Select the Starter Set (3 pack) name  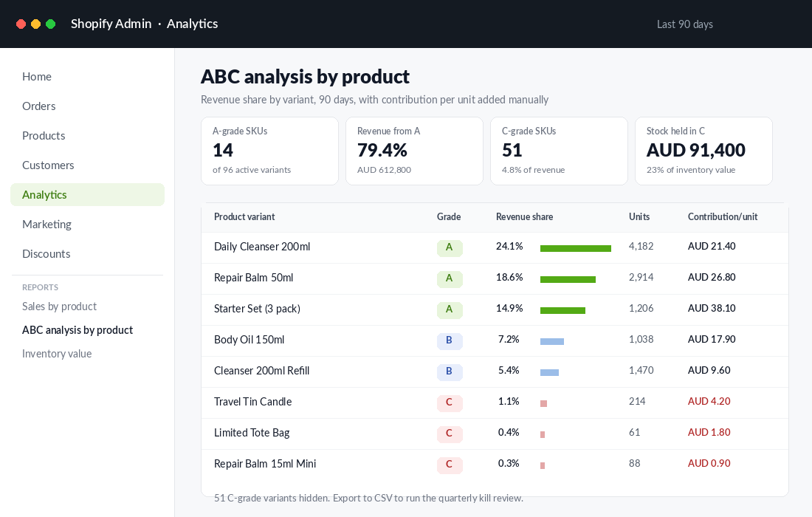[x=258, y=309]
